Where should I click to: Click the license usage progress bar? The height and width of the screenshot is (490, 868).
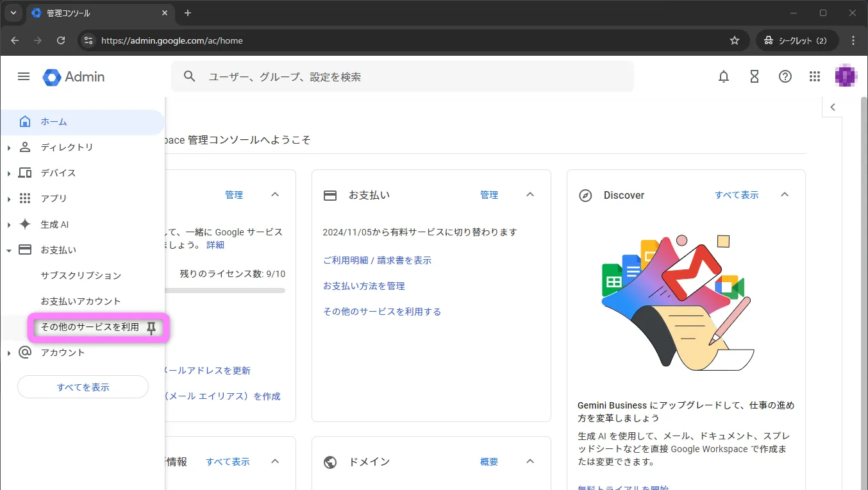pyautogui.click(x=225, y=291)
